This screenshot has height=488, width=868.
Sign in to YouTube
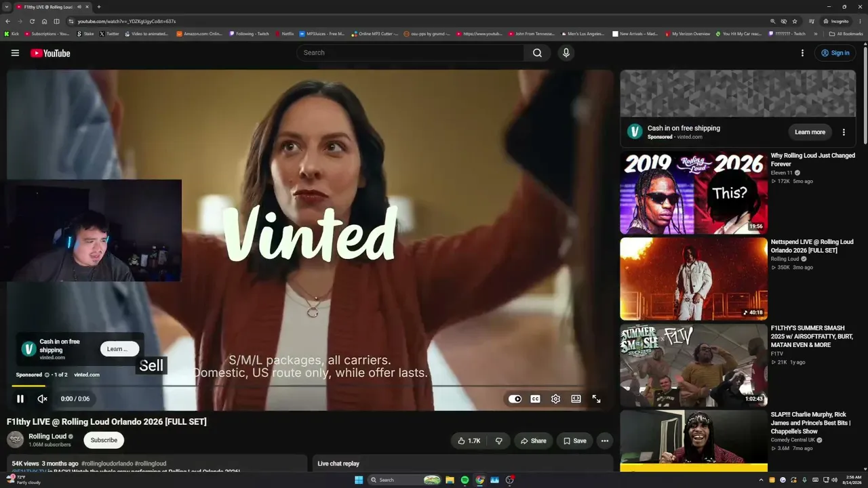pos(835,53)
